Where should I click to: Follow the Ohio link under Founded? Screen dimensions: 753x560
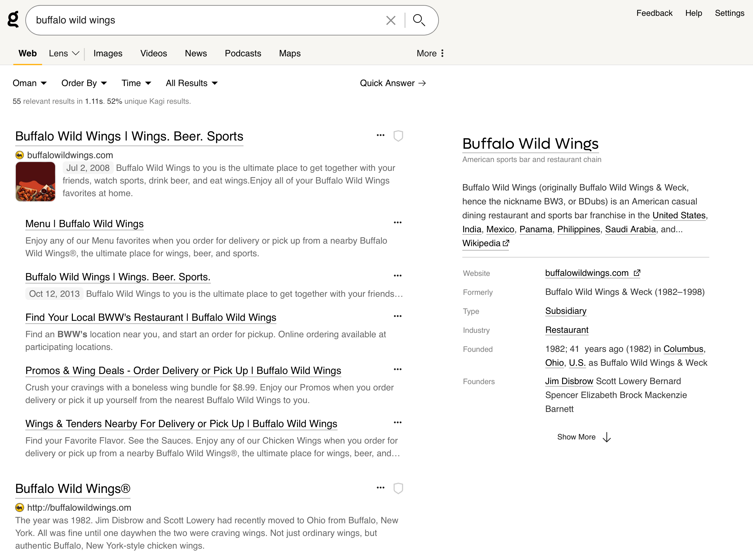[554, 363]
